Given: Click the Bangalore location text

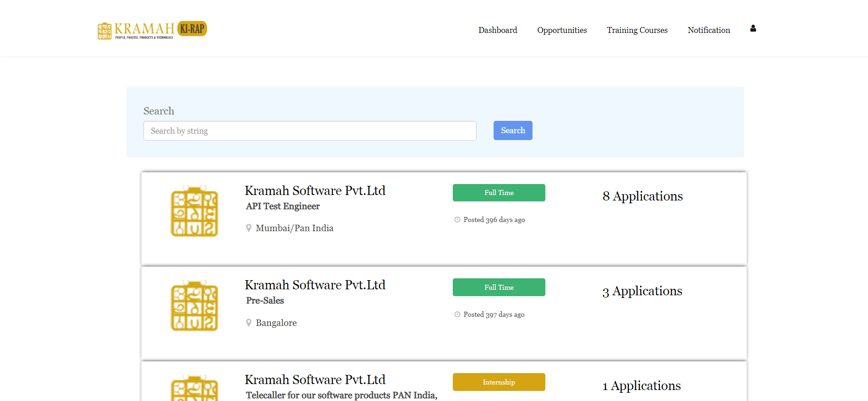Looking at the screenshot, I should click(x=276, y=323).
